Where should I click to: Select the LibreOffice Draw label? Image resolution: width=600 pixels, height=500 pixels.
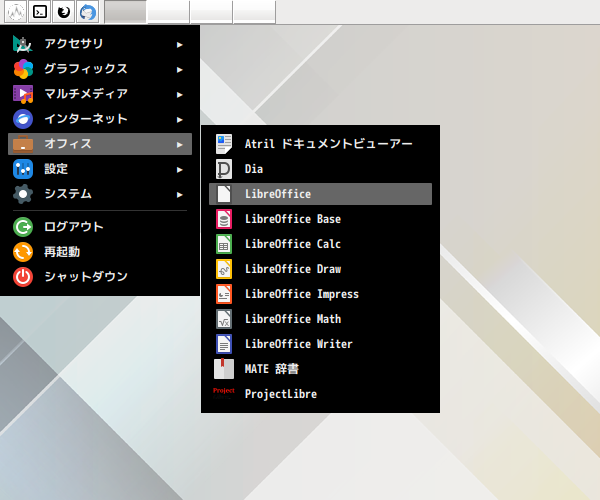click(x=293, y=269)
